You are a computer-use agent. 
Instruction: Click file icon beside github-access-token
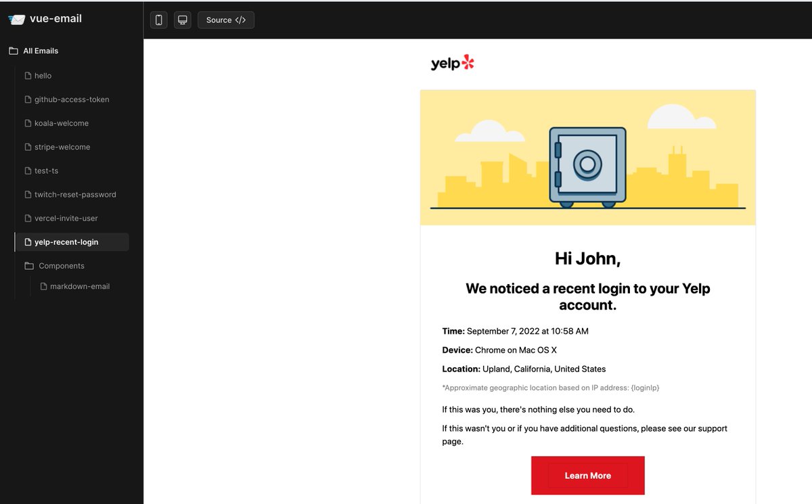click(28, 99)
